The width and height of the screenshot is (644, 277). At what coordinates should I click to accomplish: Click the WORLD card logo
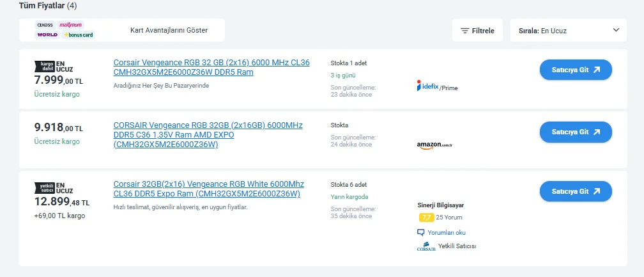click(47, 35)
